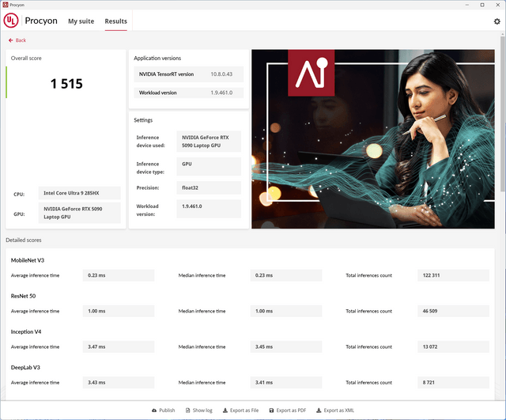Viewport: 506px width, 420px height.
Task: Click the Precision value float32
Action: coord(209,188)
